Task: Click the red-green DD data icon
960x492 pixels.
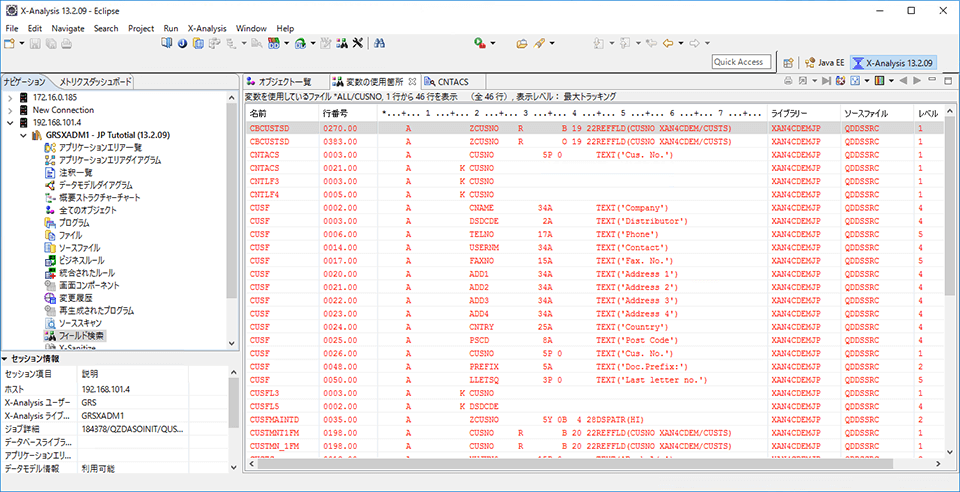Action: [274, 43]
